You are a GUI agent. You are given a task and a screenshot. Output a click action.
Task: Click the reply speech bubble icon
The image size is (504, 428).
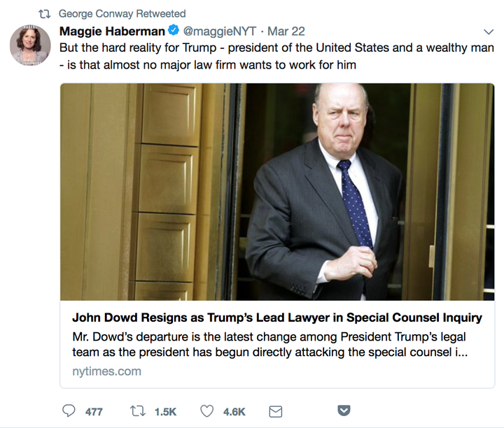69,411
